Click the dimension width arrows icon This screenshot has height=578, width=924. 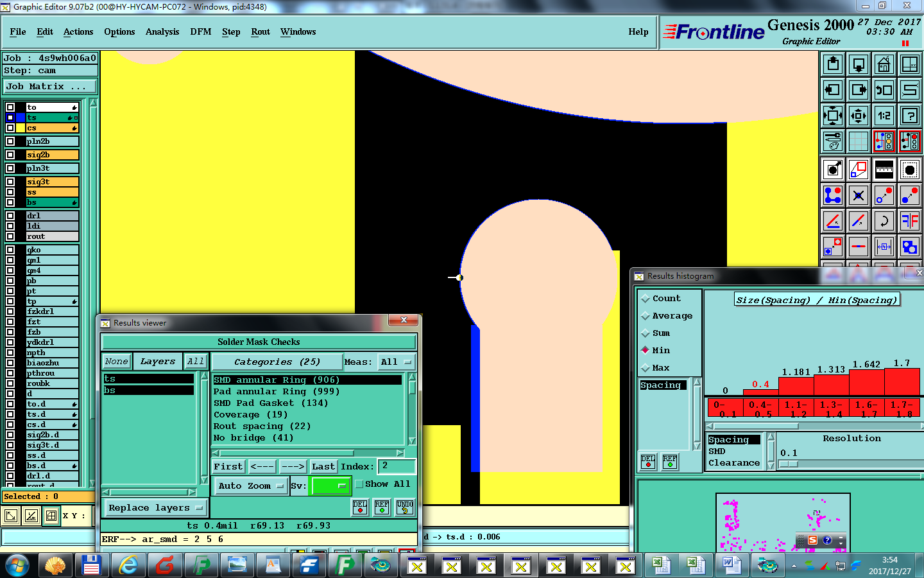[x=884, y=246]
